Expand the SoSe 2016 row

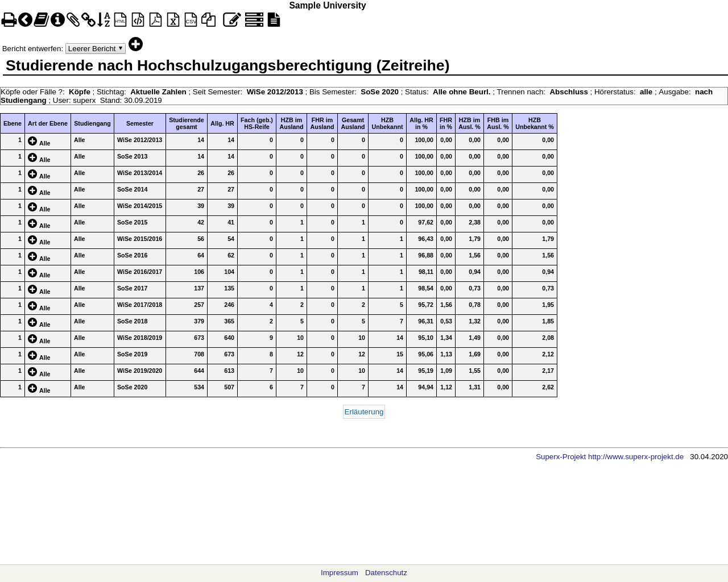[32, 256]
